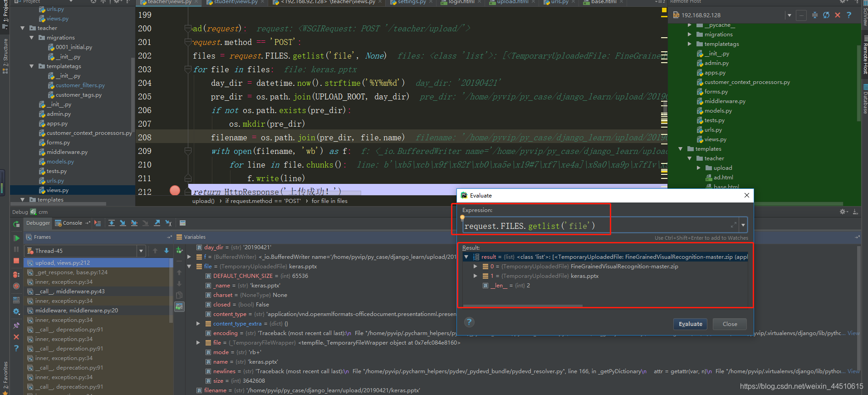This screenshot has height=395, width=868.
Task: Open debugger settings gear in left strip
Action: pyautogui.click(x=16, y=311)
